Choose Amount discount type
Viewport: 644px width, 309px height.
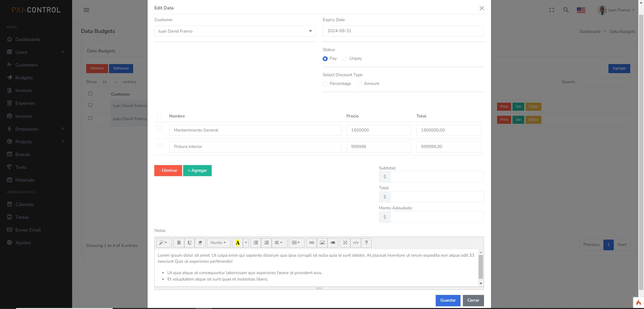coord(359,84)
